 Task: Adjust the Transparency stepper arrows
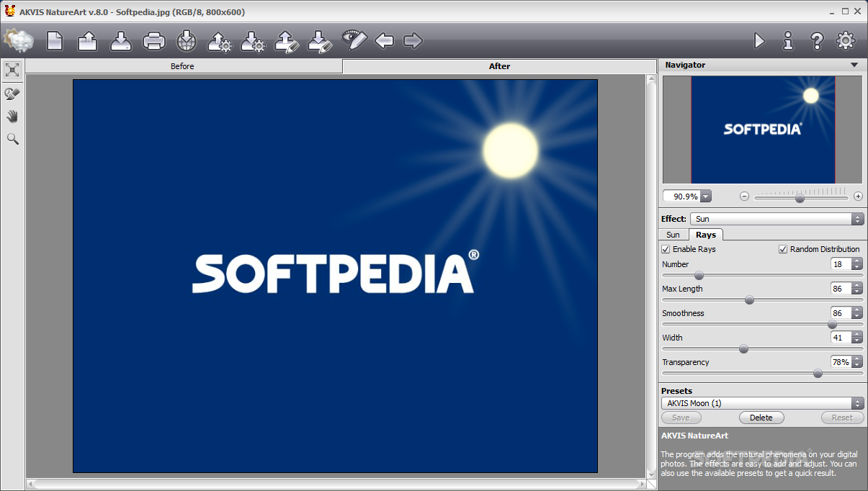tap(857, 362)
